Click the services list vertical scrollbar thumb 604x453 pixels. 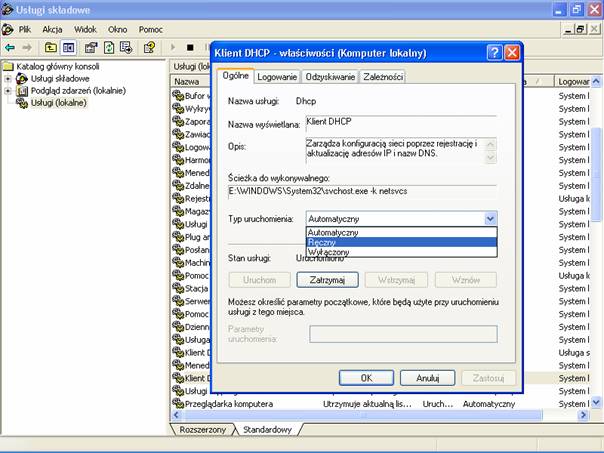tap(596, 174)
